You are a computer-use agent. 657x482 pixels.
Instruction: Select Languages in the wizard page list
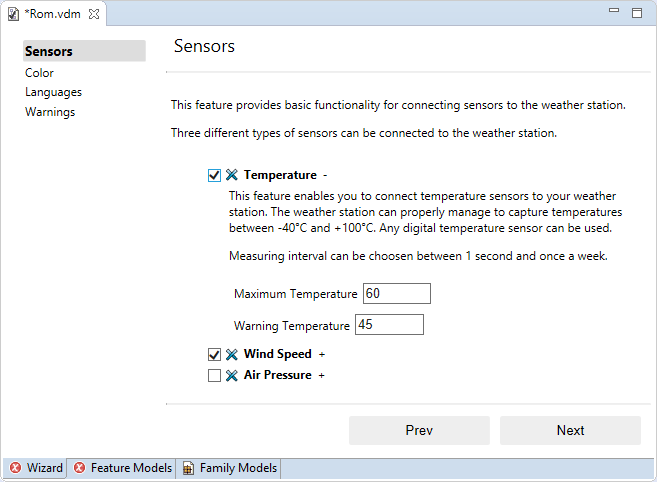(54, 92)
